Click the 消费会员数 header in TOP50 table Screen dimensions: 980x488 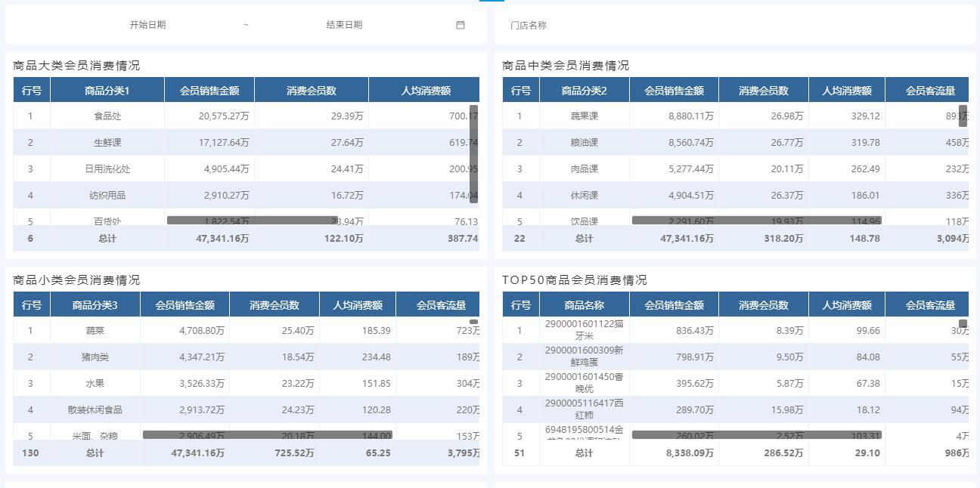(764, 304)
